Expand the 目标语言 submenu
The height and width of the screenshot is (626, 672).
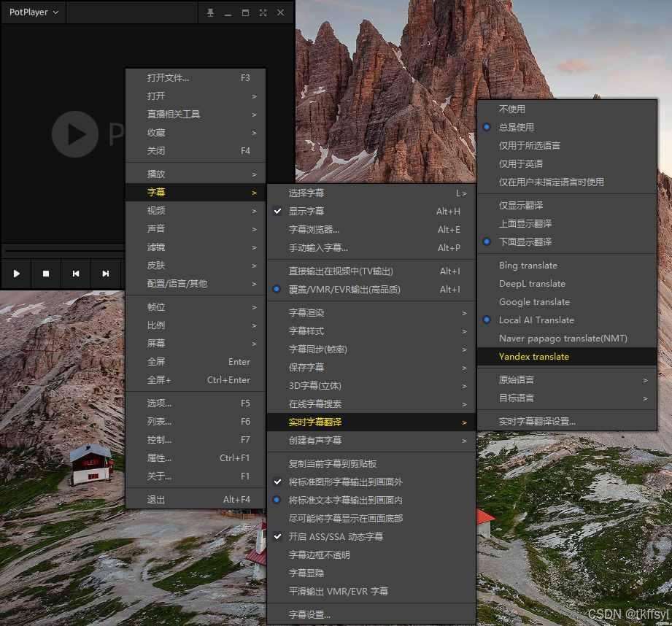[567, 398]
